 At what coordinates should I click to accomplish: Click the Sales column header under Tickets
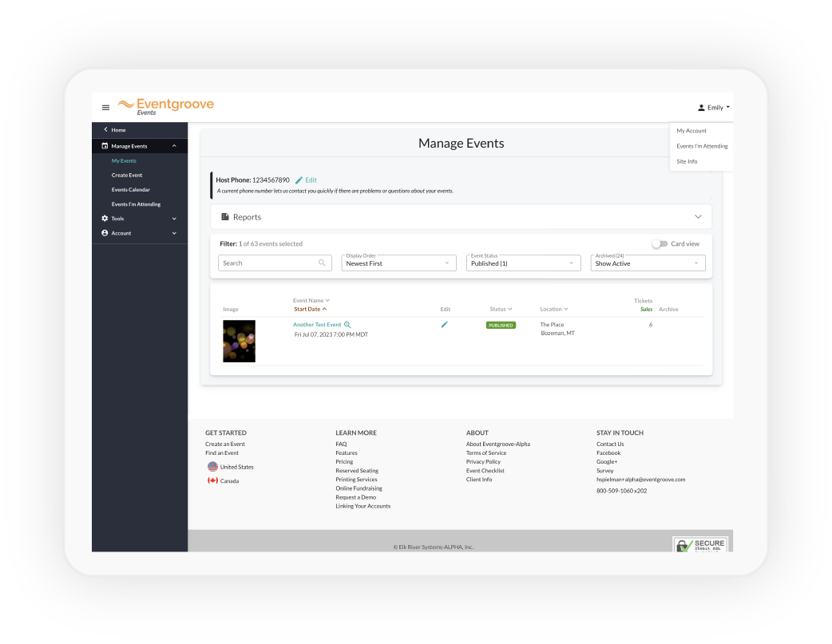(x=646, y=310)
